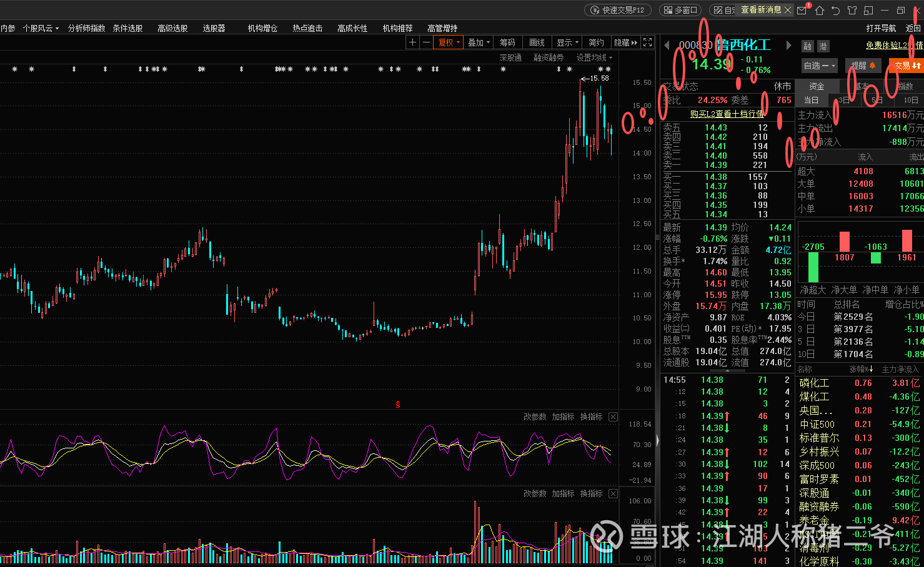The image size is (924, 567).
Task: Click the red S marker on the chart
Action: 397,405
